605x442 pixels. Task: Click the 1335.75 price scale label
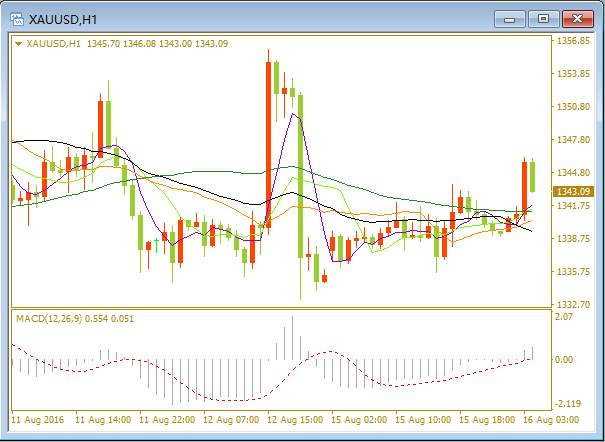[x=573, y=272]
